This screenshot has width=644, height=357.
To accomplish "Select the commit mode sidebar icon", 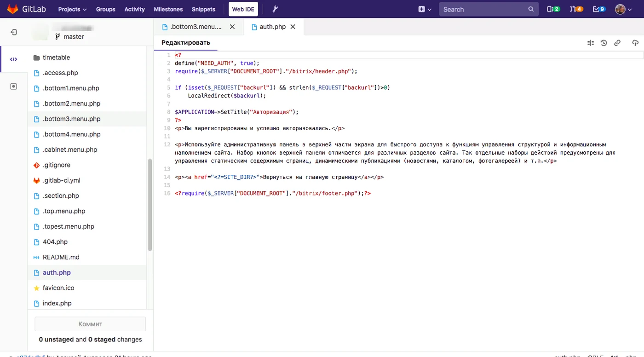I will point(14,86).
